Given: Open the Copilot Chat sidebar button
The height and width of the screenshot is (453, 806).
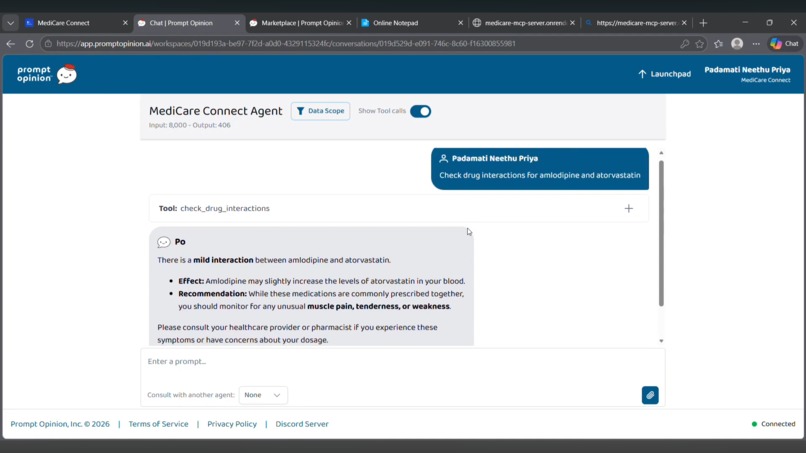Looking at the screenshot, I should click(784, 44).
